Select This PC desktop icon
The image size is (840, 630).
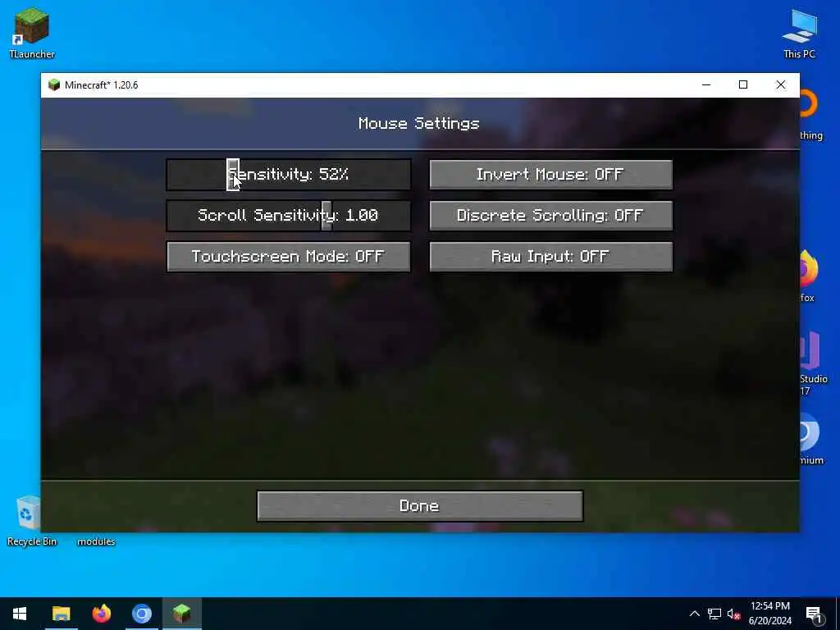(x=799, y=33)
